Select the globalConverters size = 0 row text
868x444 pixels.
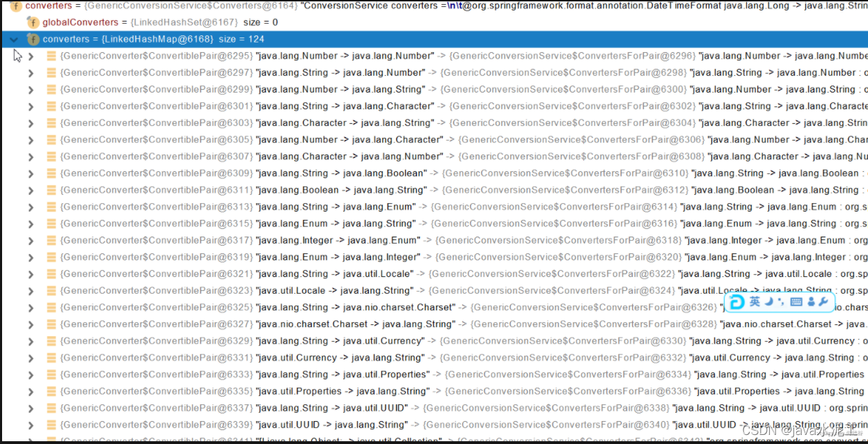[x=160, y=22]
